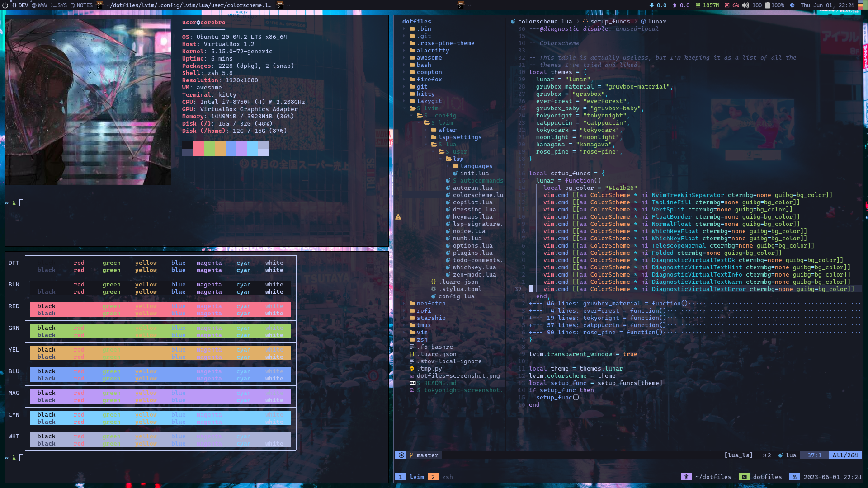Switch to the DEV workspace tag
This screenshot has width=868, height=488.
(x=20, y=5)
